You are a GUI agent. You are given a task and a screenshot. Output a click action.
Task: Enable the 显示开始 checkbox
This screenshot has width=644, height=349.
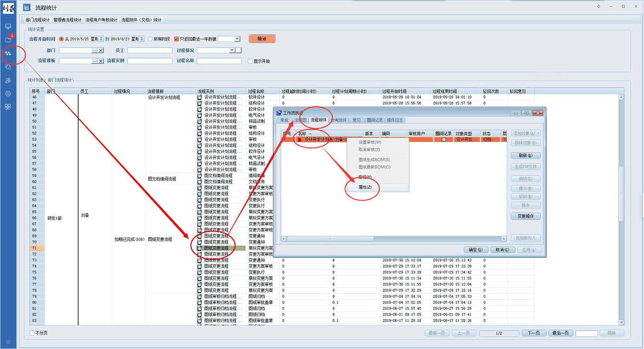pos(250,61)
